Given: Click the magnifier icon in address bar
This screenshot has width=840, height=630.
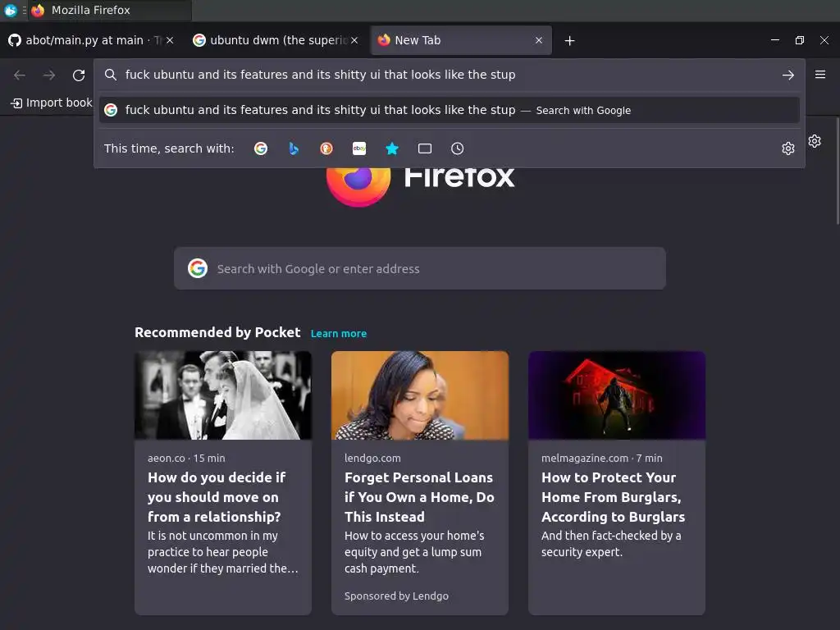Looking at the screenshot, I should pos(111,75).
